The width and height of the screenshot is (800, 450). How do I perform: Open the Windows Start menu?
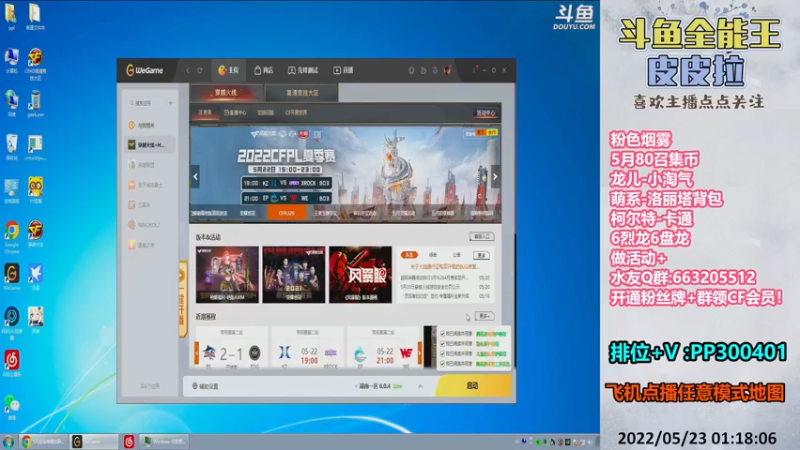coord(8,441)
